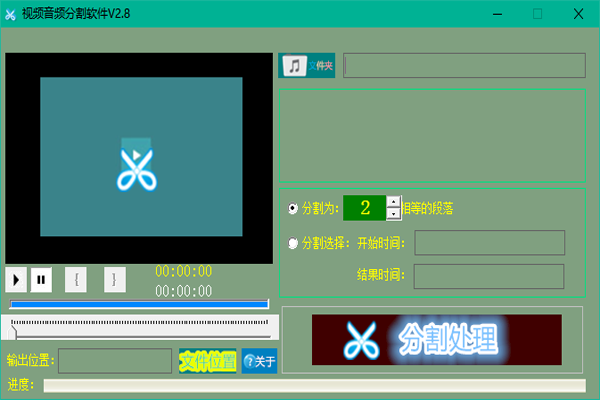Click the Play button under the video
The height and width of the screenshot is (400, 600).
(x=17, y=280)
